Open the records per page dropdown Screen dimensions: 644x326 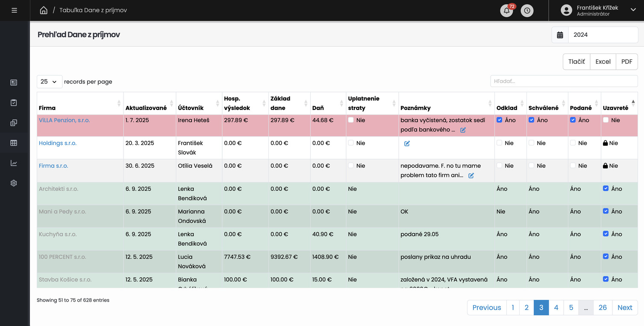coord(50,81)
